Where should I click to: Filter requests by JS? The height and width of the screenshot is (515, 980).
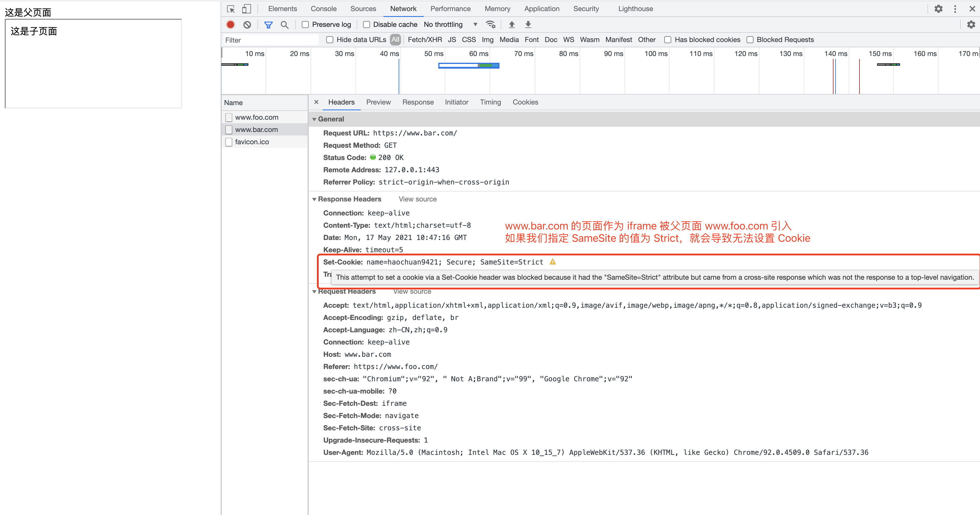click(x=451, y=40)
